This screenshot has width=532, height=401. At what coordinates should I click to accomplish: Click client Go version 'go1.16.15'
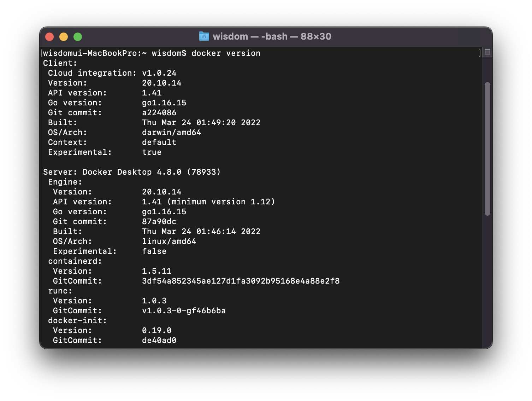coord(164,103)
